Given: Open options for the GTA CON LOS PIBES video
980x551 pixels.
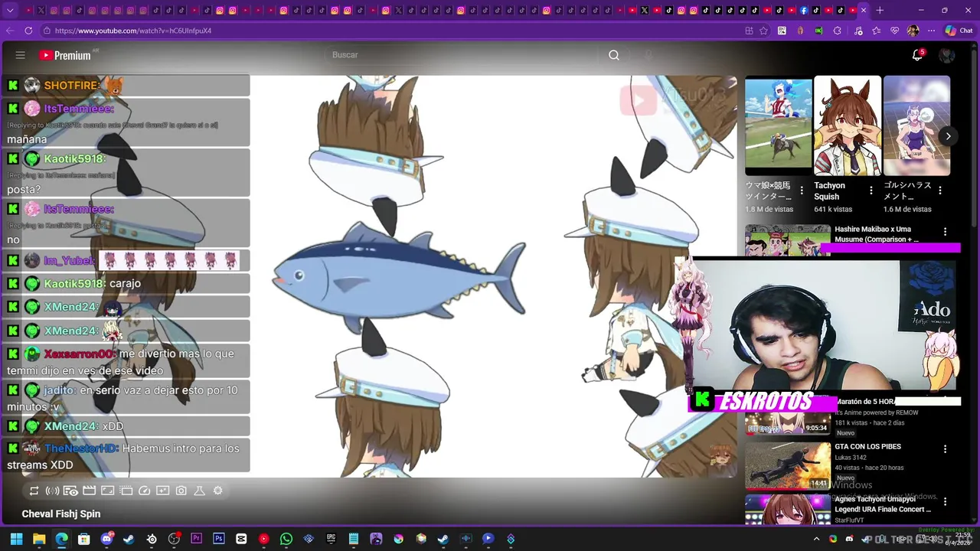Looking at the screenshot, I should click(x=945, y=449).
